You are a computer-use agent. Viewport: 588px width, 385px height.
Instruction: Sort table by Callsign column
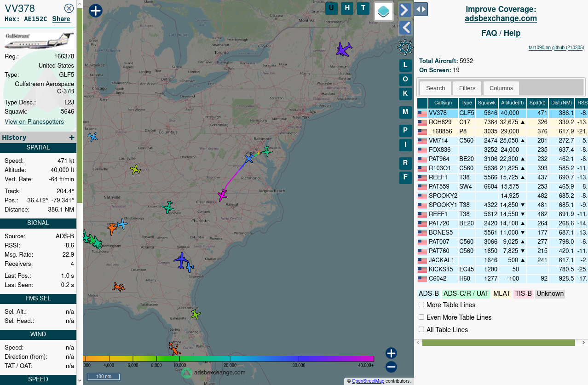(x=443, y=103)
